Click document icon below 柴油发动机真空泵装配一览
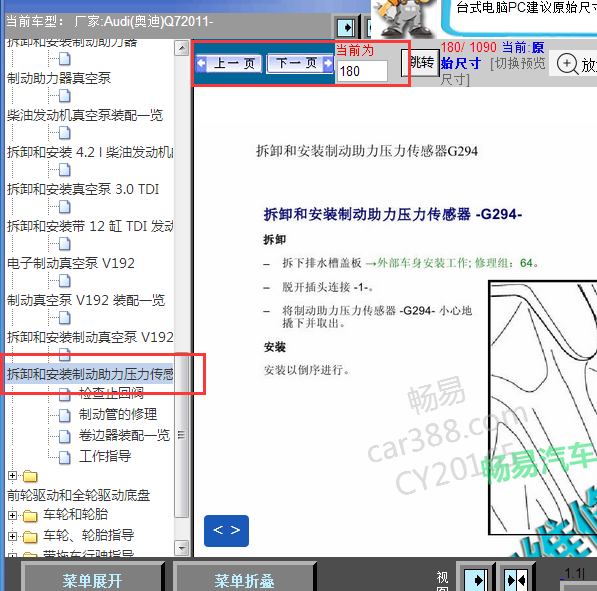Screen dimensions: 597x591 [x=65, y=133]
